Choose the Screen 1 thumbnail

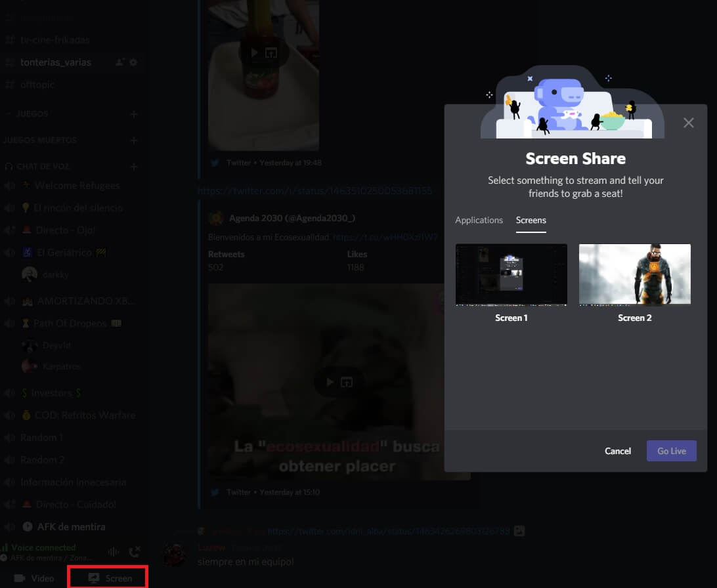(x=511, y=274)
